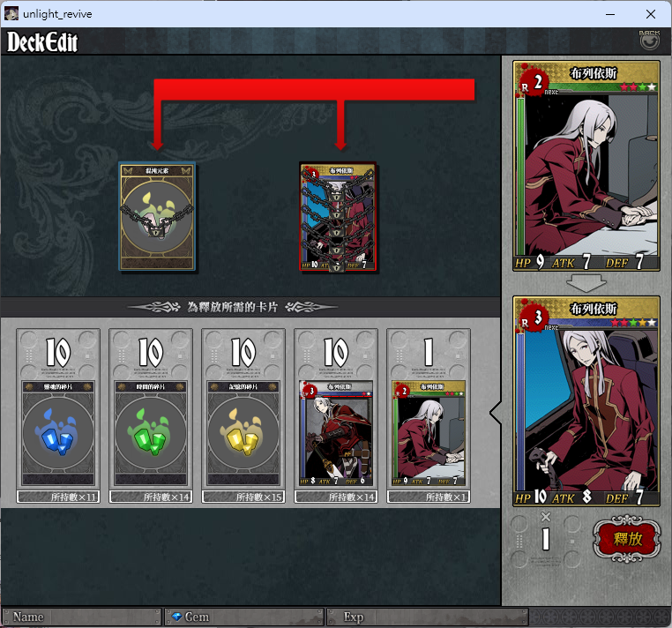This screenshot has height=628, width=672.
Task: Open the R2 布列依斯 card preview
Action: (x=586, y=166)
